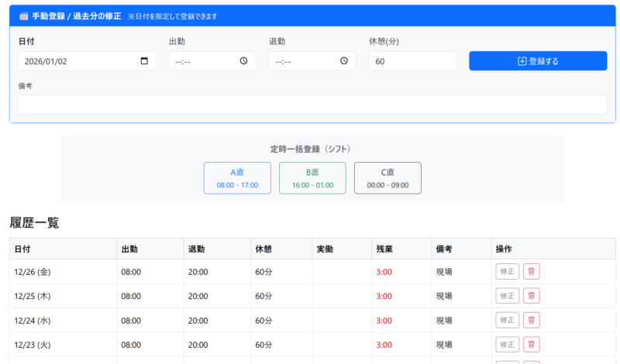Viewport: 620px width, 364px height.
Task: Delete the 12/24 (水) record with the trash icon
Action: tap(532, 320)
